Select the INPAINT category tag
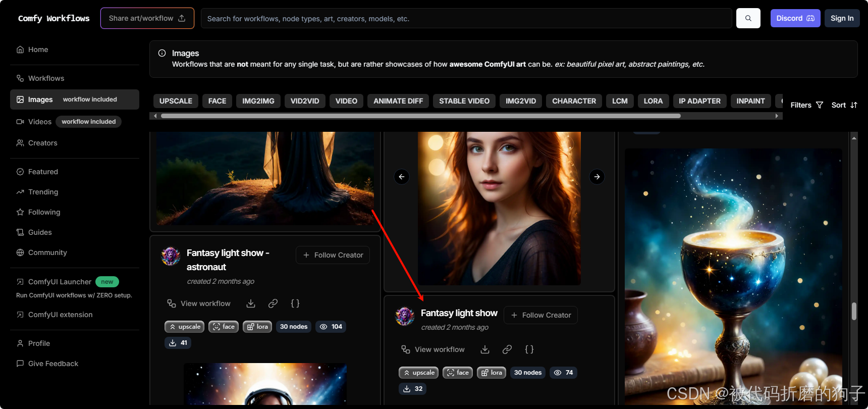868x409 pixels. point(750,101)
